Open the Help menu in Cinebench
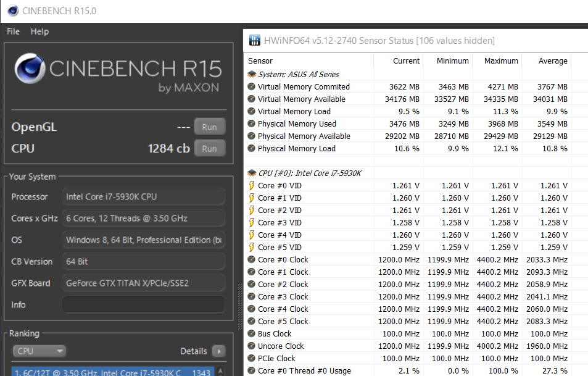 39,31
